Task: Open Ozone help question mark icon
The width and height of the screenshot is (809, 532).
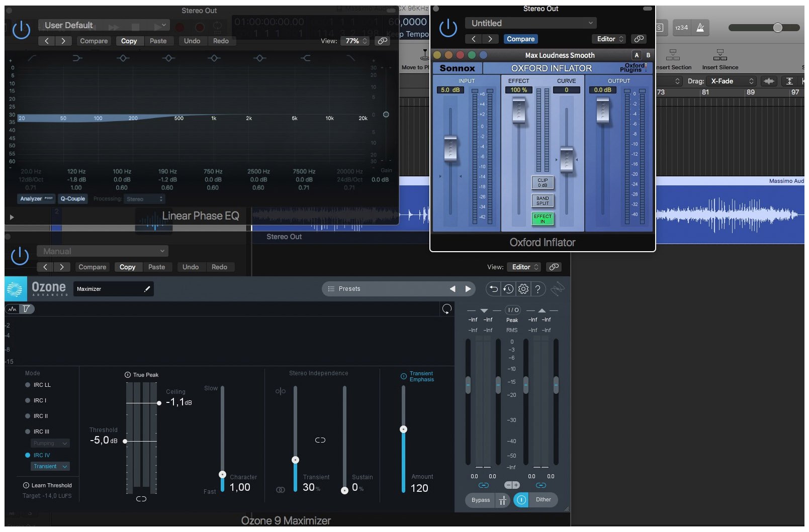Action: tap(537, 289)
